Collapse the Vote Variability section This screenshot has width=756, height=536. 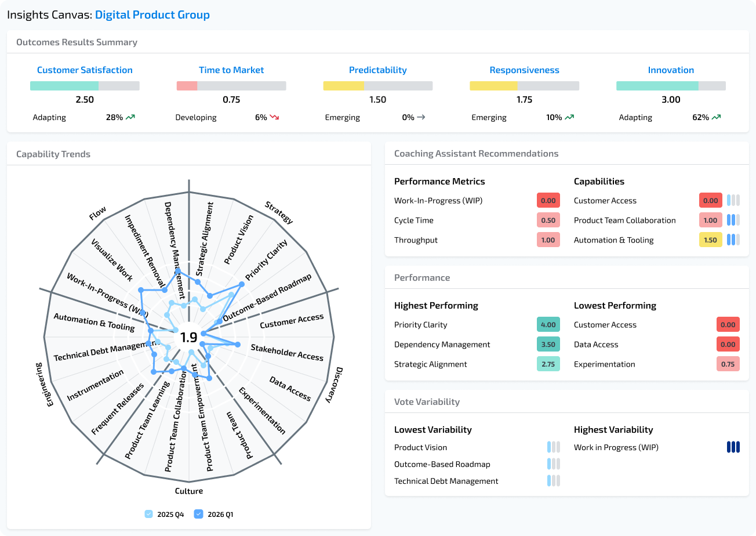[426, 401]
